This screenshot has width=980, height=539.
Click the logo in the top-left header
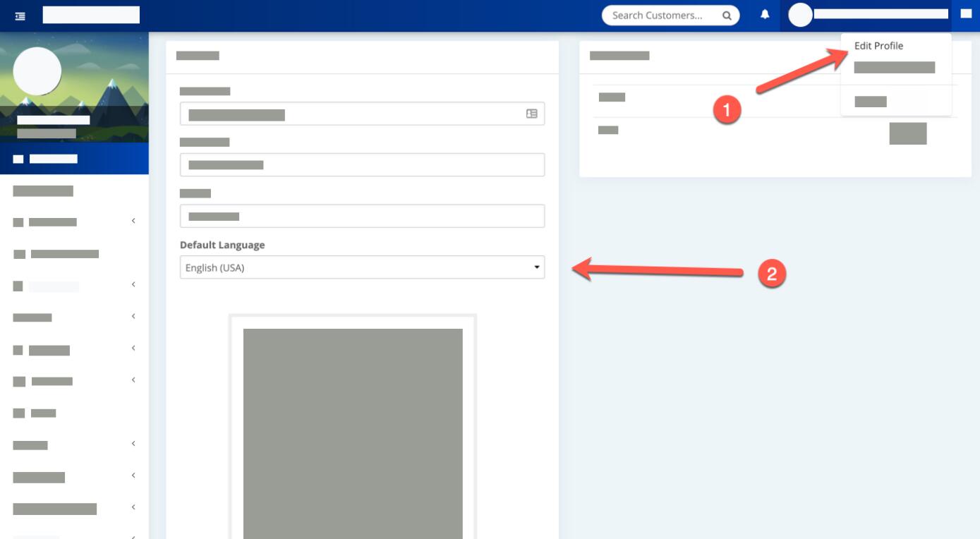pyautogui.click(x=91, y=15)
